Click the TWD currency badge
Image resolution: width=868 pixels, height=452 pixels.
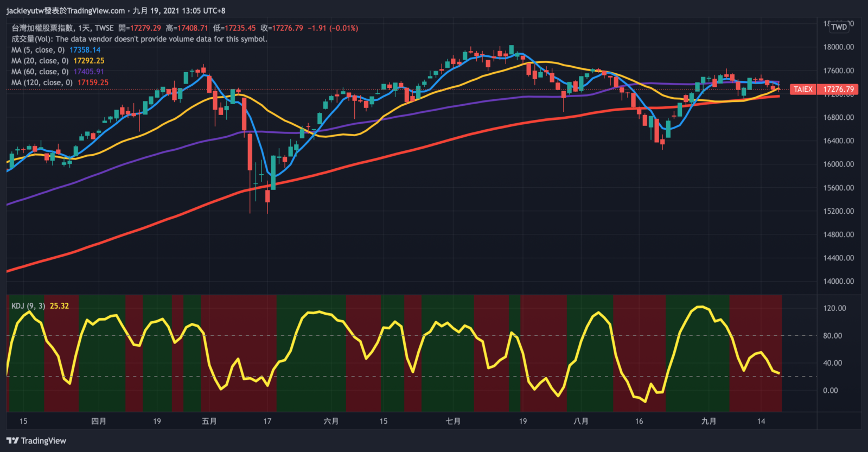click(x=839, y=27)
